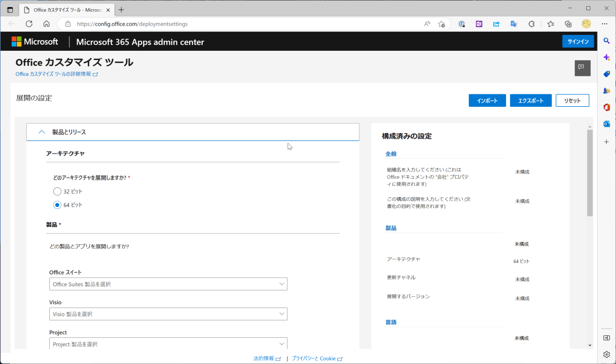Click the エクスポート button

(531, 101)
